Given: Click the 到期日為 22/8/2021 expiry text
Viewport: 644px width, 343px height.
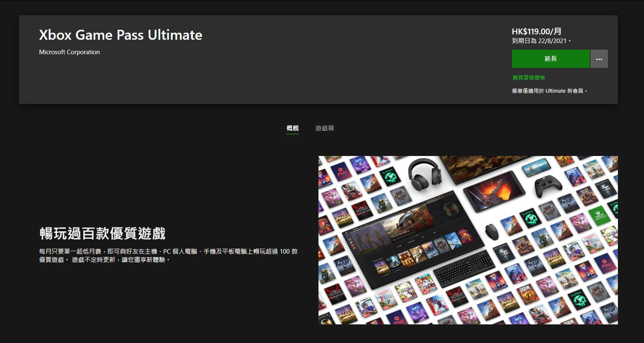Looking at the screenshot, I should (x=541, y=41).
